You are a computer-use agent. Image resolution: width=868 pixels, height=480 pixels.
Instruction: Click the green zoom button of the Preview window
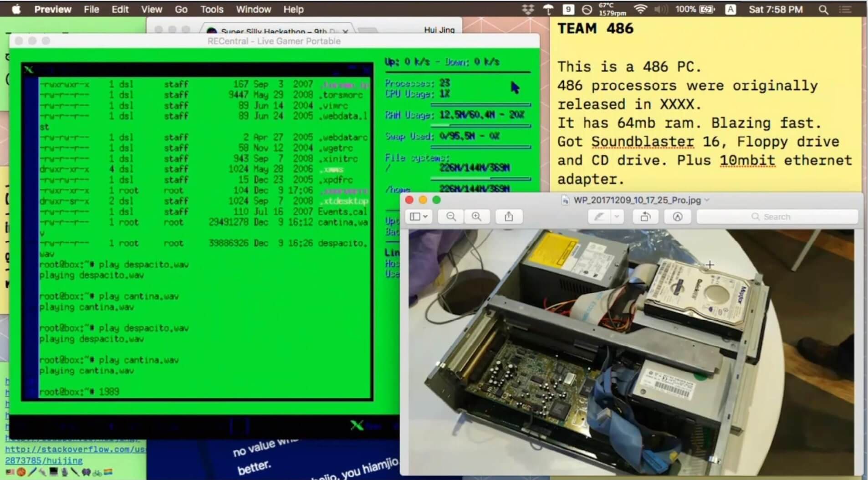click(436, 200)
